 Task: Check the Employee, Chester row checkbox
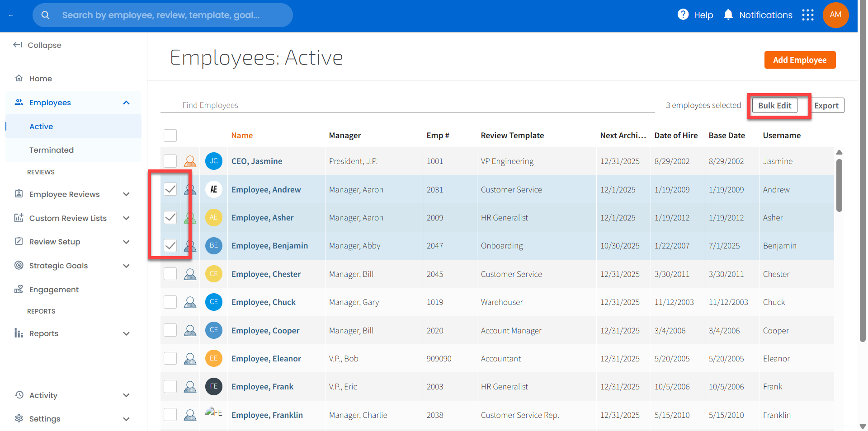click(x=170, y=274)
